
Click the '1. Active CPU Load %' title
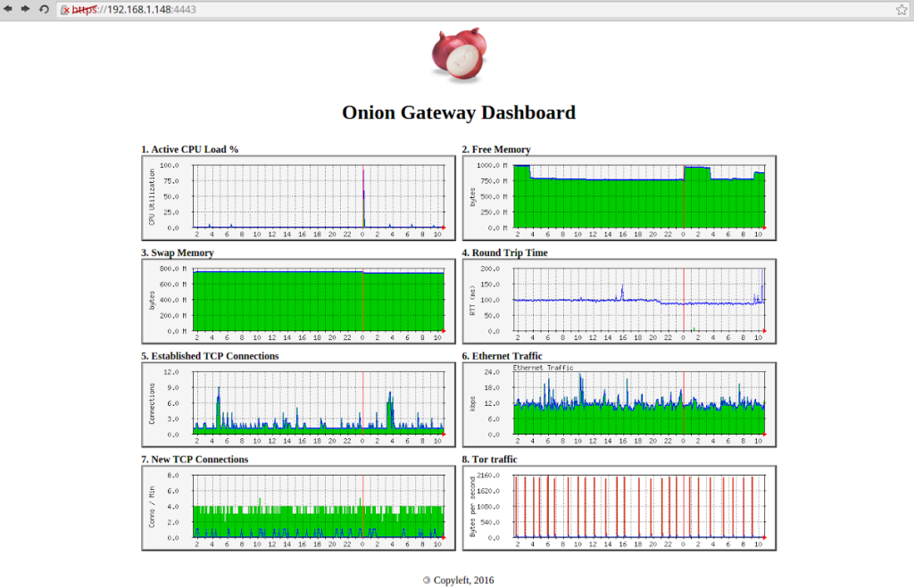pyautogui.click(x=190, y=149)
